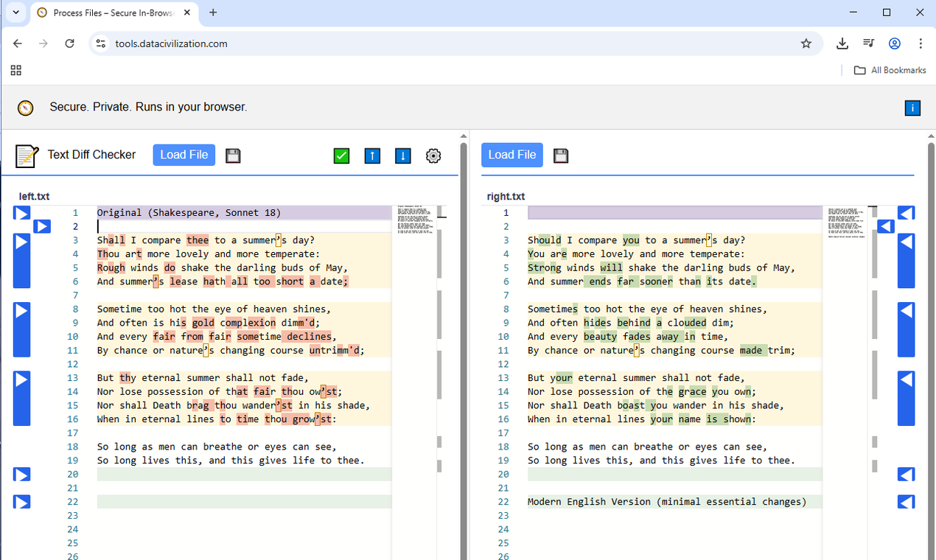
Task: Click the compass logo in header
Action: point(26,108)
